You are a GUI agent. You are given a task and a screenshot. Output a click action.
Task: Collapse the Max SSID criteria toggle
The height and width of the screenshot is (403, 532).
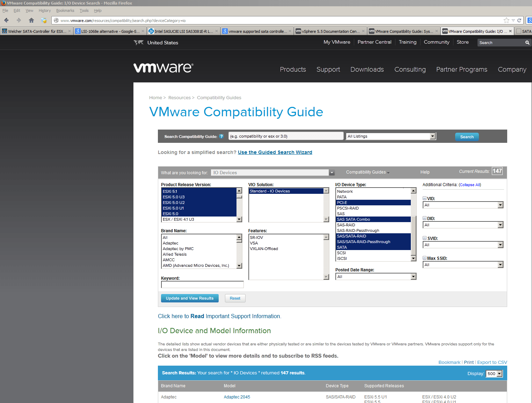(424, 258)
